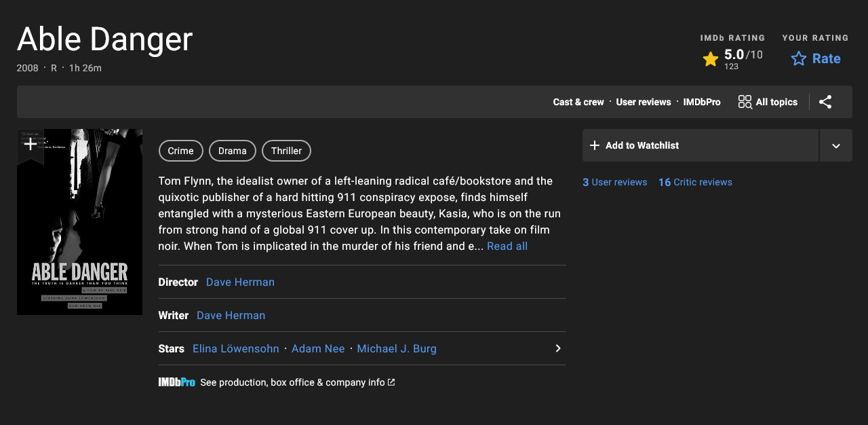This screenshot has height=425, width=868.
Task: View the 16 Critic reviews link
Action: [x=695, y=182]
